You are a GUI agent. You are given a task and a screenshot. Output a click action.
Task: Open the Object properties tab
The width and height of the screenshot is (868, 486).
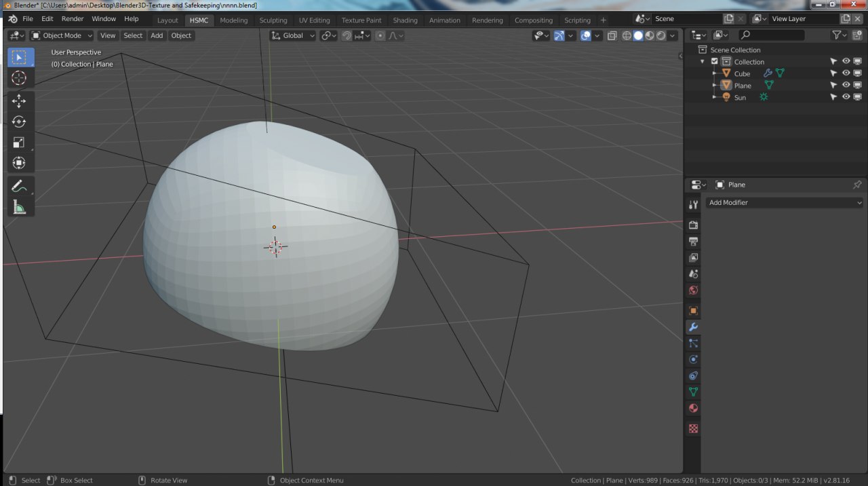point(693,310)
